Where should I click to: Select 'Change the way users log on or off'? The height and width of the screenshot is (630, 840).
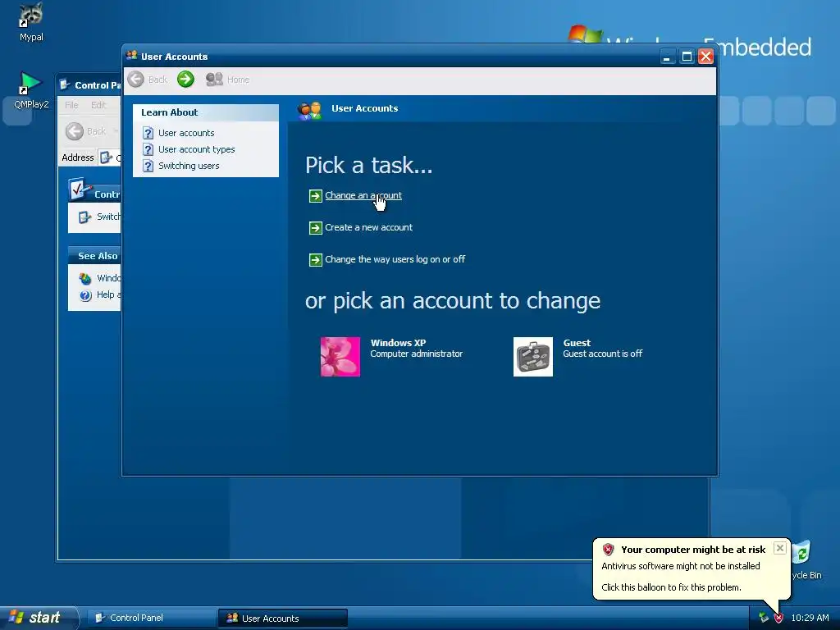tap(395, 259)
